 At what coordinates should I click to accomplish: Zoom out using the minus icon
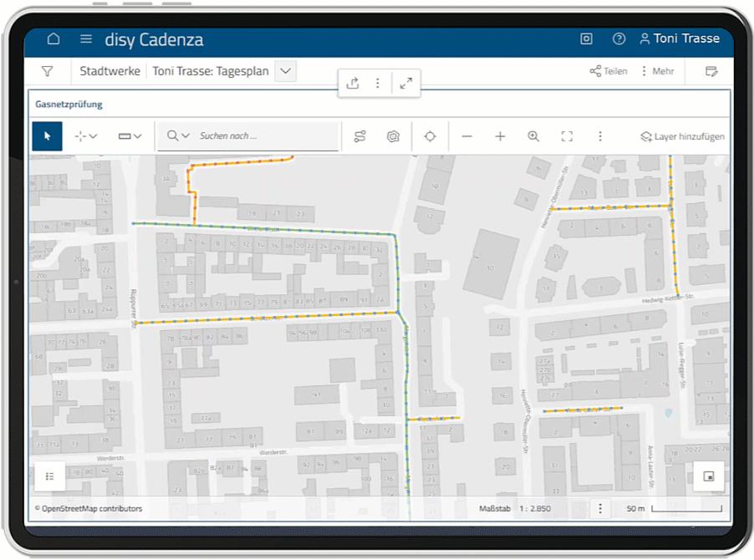pyautogui.click(x=466, y=136)
